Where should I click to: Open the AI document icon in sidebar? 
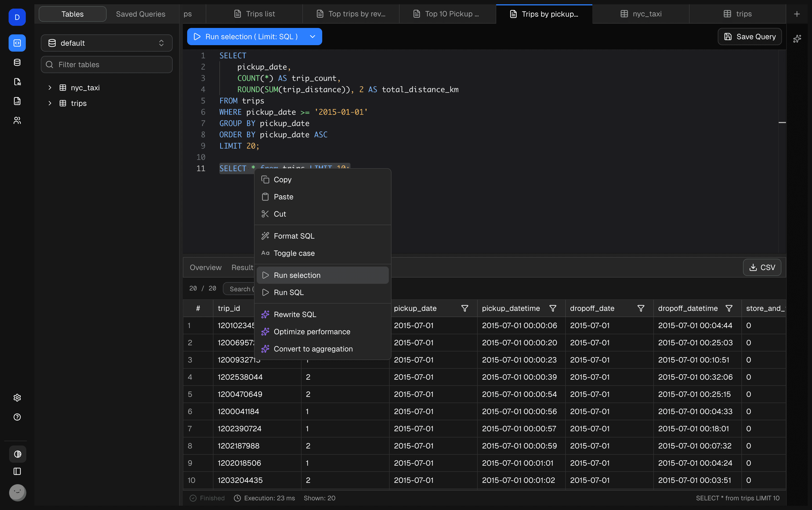click(17, 82)
